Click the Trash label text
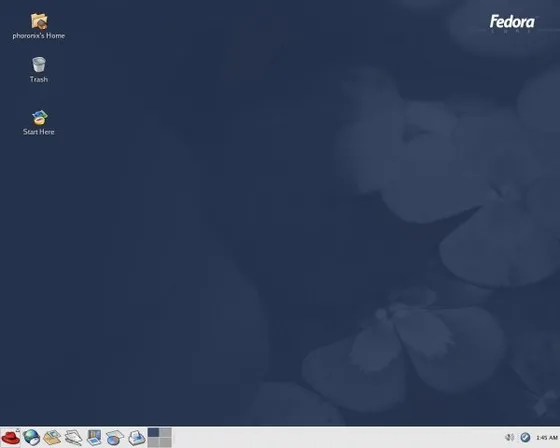Screen dimensions: 560x448 click(x=39, y=79)
